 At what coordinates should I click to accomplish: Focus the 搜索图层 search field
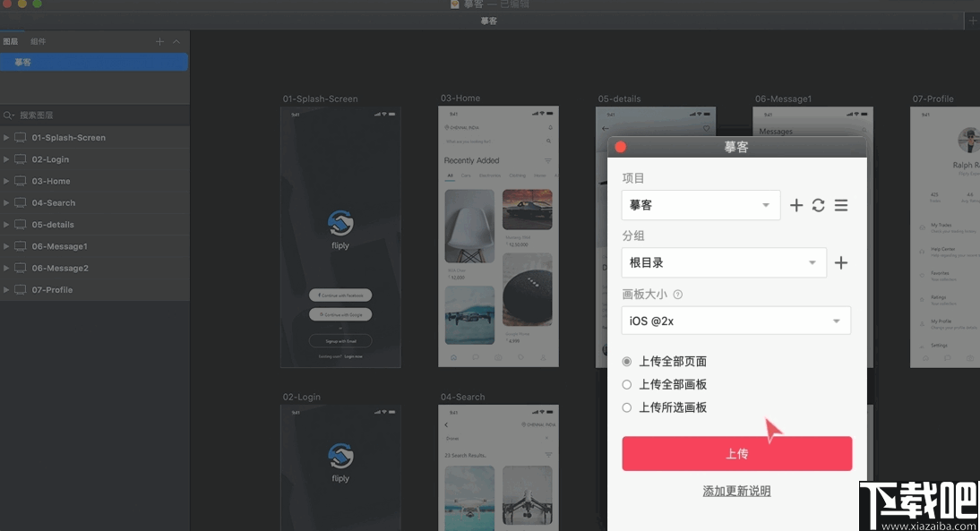pos(95,116)
